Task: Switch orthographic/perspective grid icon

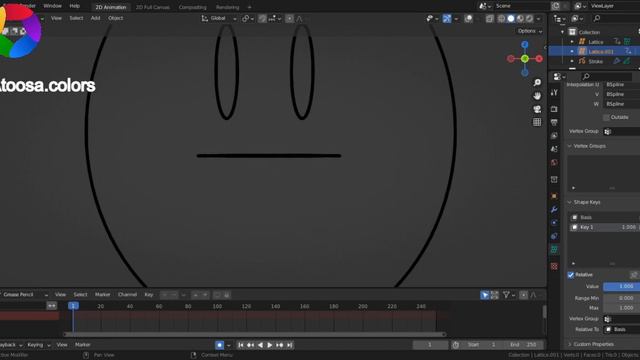Action: (537, 122)
